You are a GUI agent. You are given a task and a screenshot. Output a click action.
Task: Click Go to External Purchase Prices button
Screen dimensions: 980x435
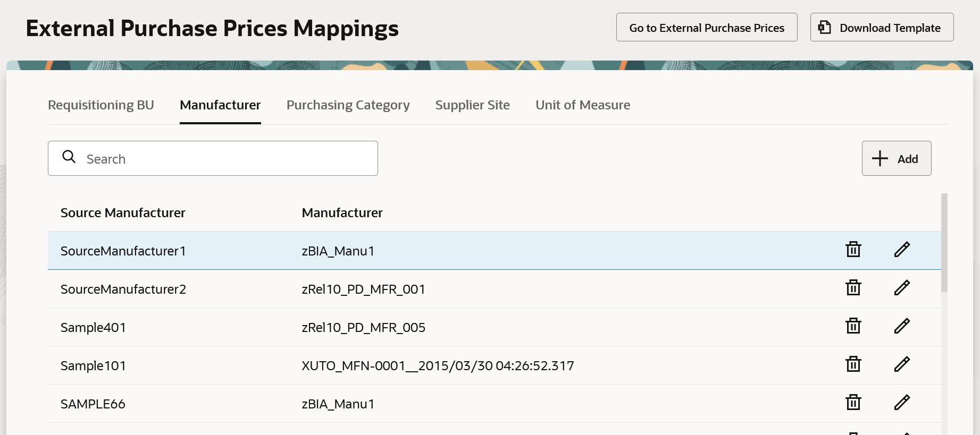(x=706, y=28)
